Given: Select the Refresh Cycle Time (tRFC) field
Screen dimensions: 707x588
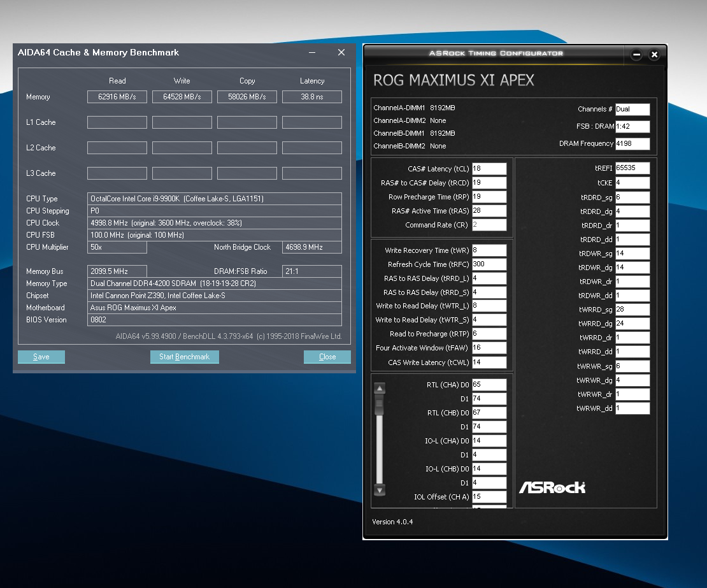Looking at the screenshot, I should pyautogui.click(x=489, y=264).
